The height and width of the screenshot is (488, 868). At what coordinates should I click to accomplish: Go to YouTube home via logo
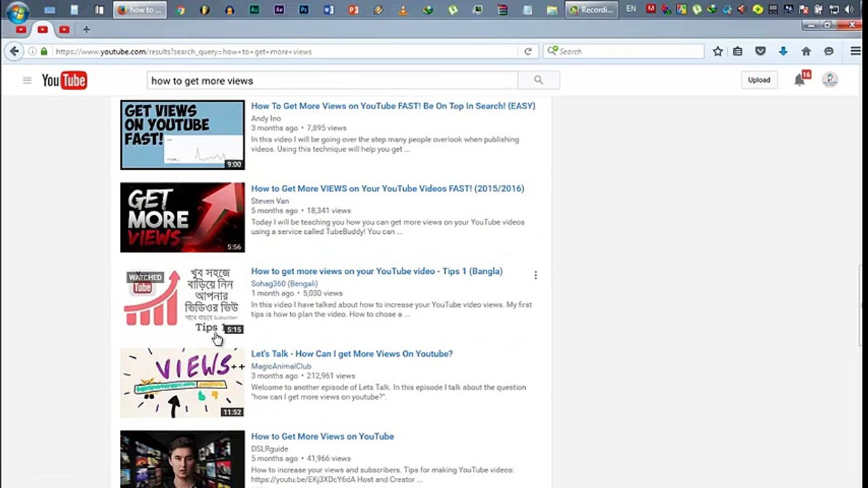64,81
